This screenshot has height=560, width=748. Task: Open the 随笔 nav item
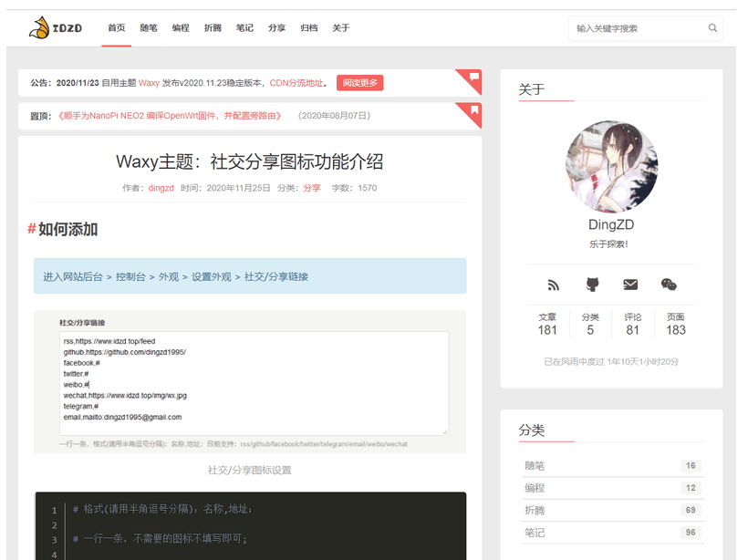click(149, 28)
